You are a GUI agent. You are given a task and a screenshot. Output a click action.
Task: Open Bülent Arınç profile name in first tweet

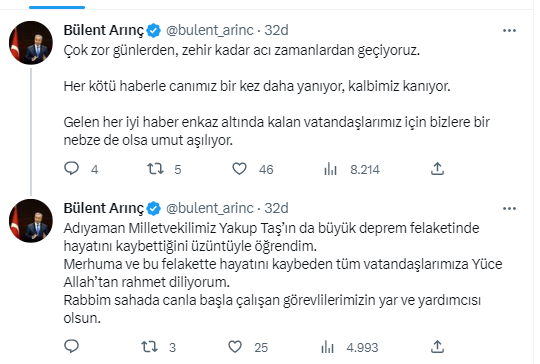(x=103, y=30)
